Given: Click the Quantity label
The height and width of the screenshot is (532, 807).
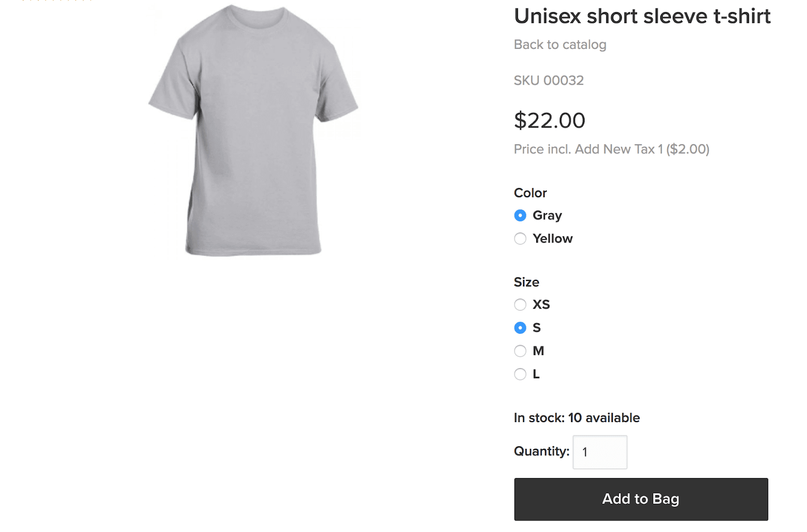Looking at the screenshot, I should [x=542, y=451].
